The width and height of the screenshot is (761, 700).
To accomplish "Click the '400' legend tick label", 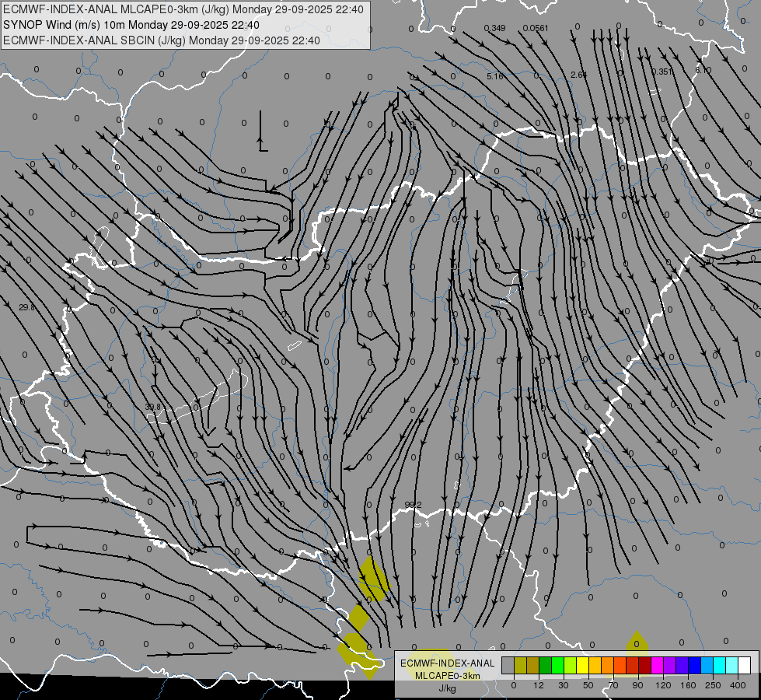I will (738, 685).
